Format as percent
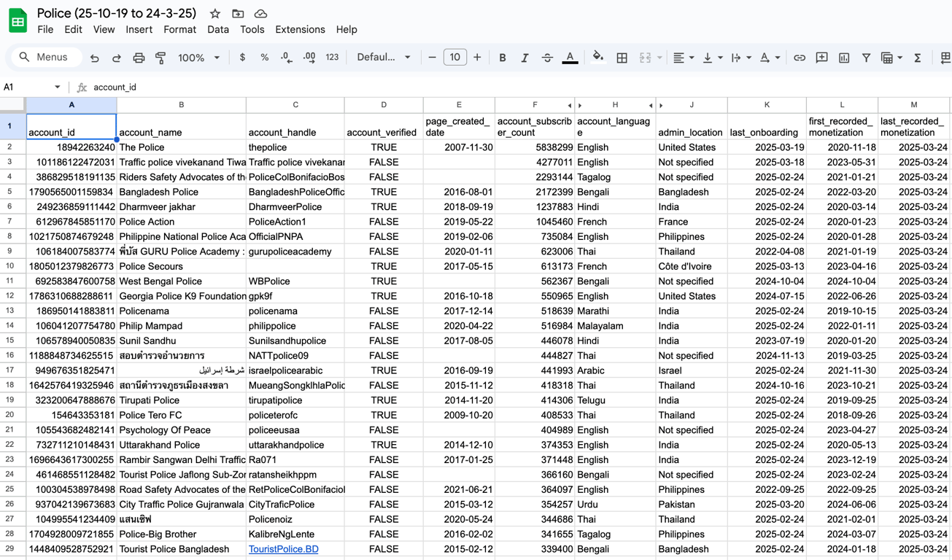The width and height of the screenshot is (952, 560). click(x=264, y=58)
